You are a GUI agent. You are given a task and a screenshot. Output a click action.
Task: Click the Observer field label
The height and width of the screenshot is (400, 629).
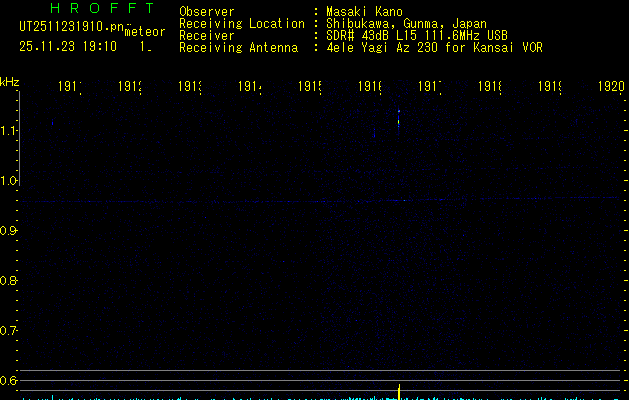click(207, 11)
